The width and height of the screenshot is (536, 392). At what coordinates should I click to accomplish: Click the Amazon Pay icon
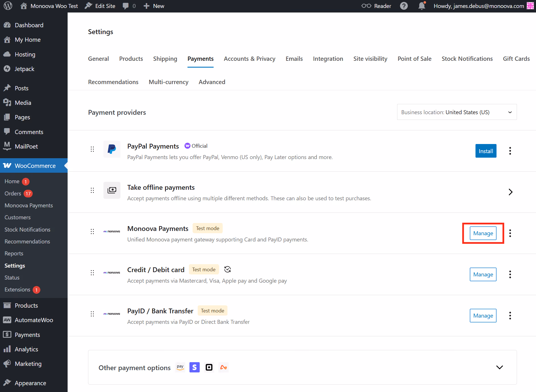(x=180, y=367)
